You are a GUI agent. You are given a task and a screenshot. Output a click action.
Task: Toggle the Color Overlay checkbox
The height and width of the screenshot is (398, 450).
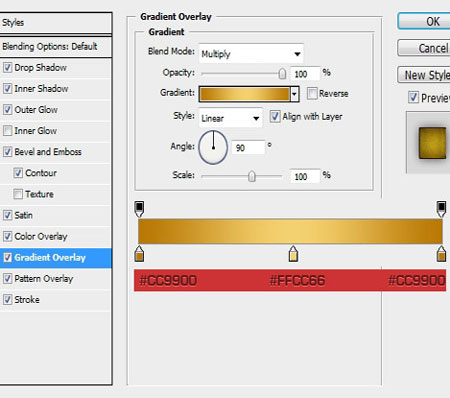(x=7, y=236)
